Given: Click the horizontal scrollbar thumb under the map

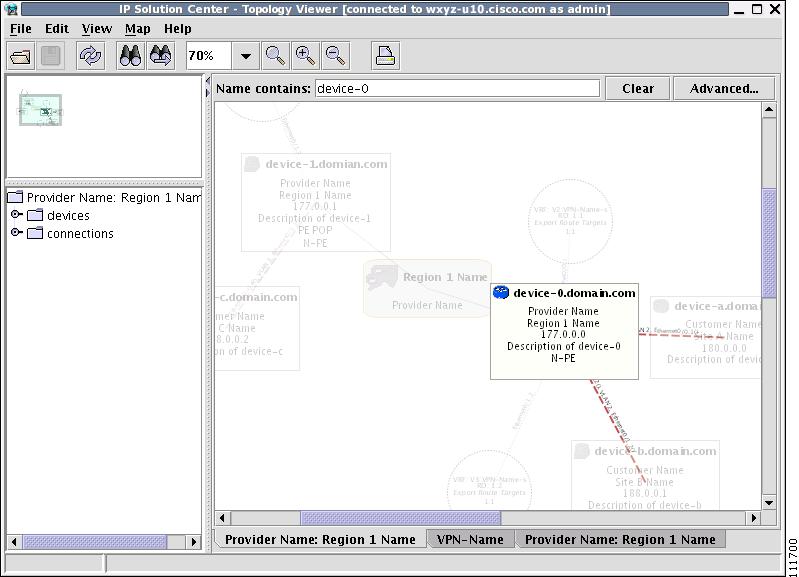Looking at the screenshot, I should click(x=401, y=518).
